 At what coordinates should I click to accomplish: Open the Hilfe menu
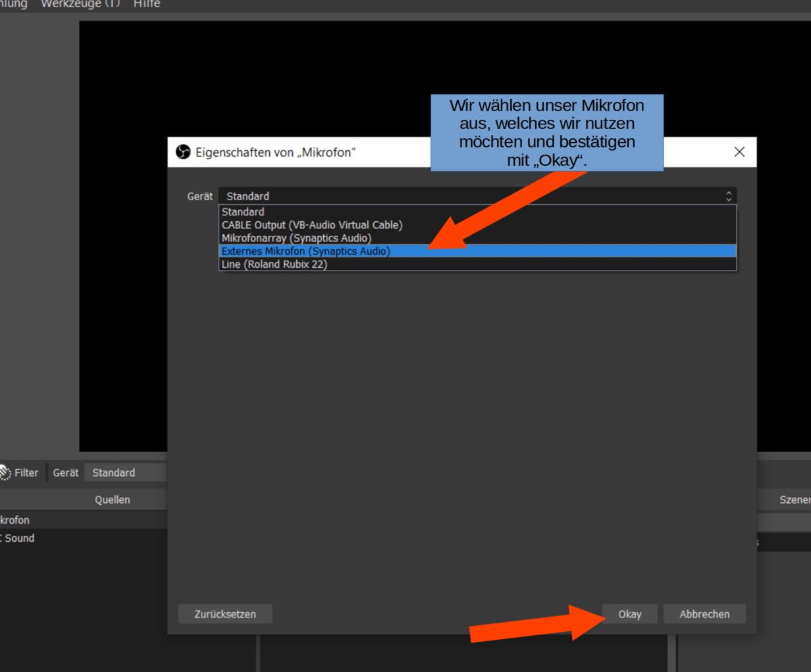[x=146, y=4]
